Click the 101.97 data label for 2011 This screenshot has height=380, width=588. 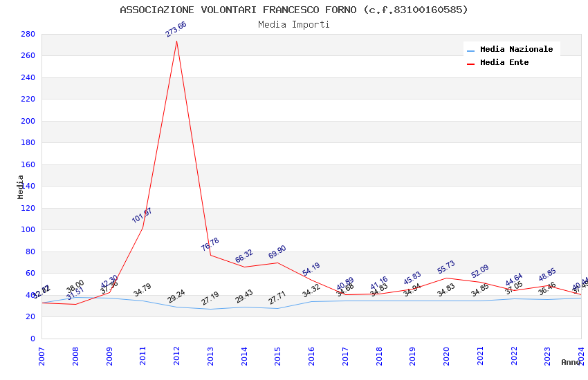142,216
